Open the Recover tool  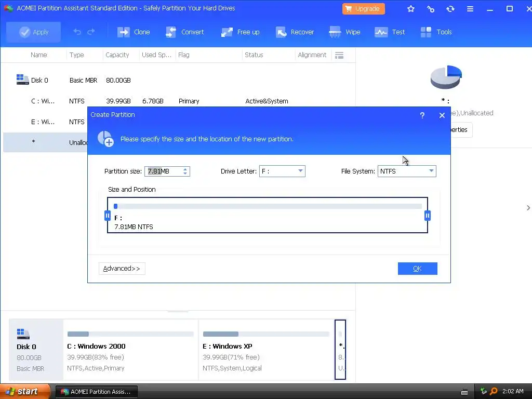coord(295,32)
